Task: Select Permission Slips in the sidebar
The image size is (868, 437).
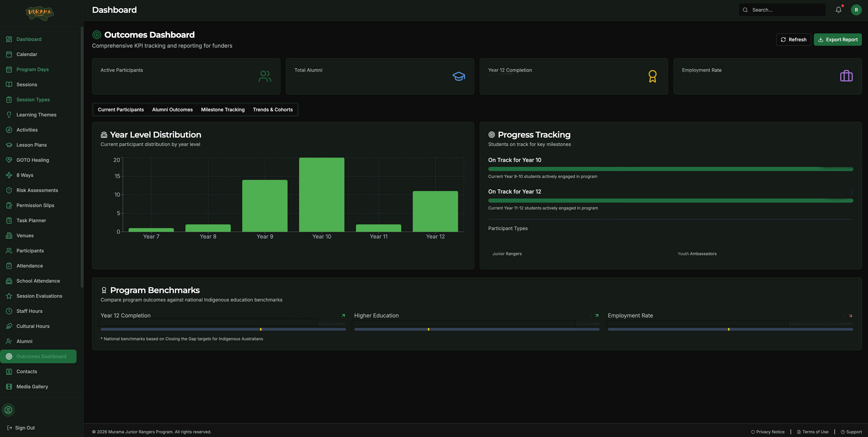Action: [35, 205]
